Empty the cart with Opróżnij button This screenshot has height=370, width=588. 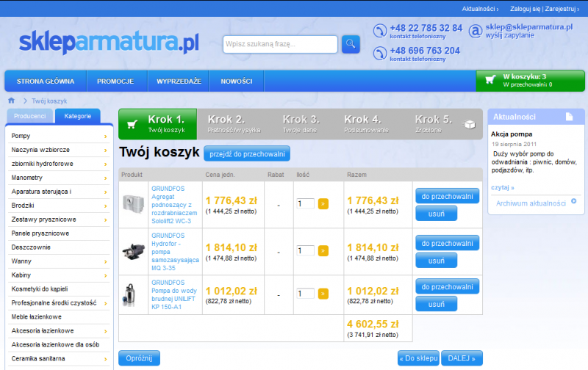(138, 358)
